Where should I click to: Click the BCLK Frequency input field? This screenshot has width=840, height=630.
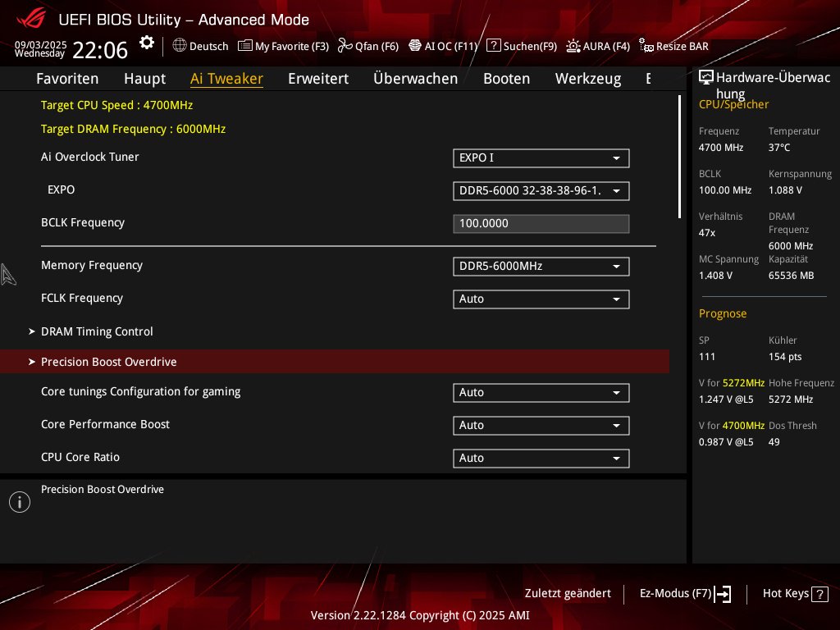tap(541, 223)
